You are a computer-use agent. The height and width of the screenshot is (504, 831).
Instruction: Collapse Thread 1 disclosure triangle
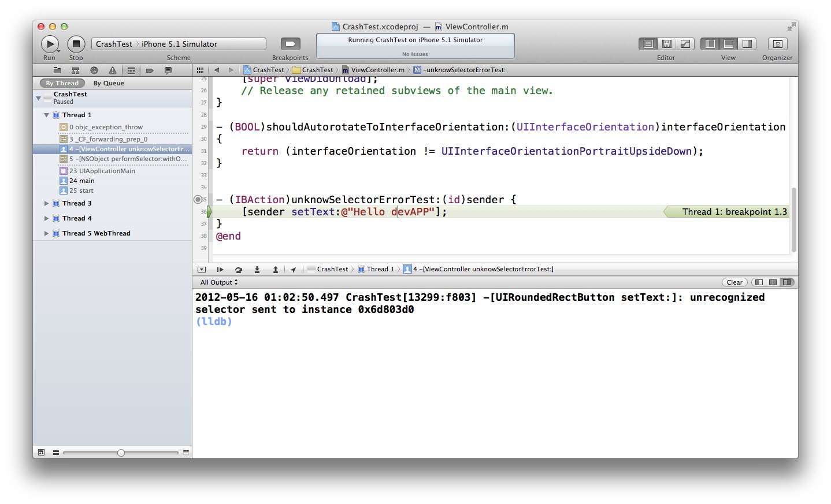tap(46, 115)
